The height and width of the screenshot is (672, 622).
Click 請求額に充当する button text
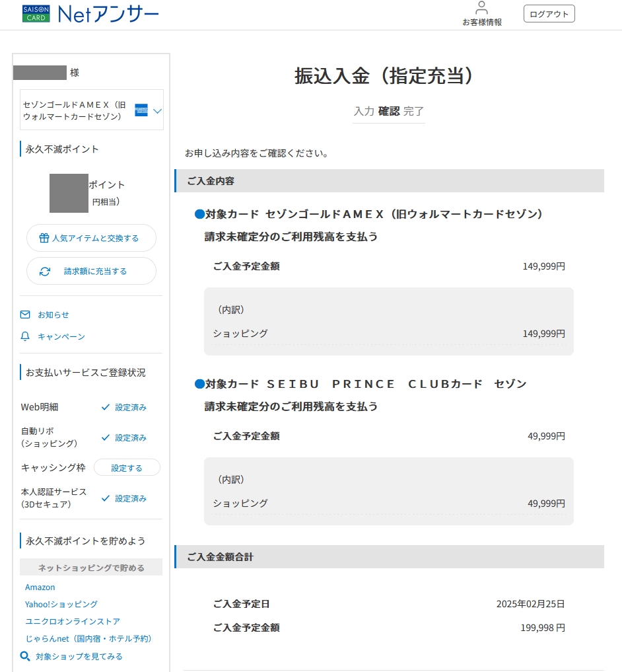click(x=96, y=272)
